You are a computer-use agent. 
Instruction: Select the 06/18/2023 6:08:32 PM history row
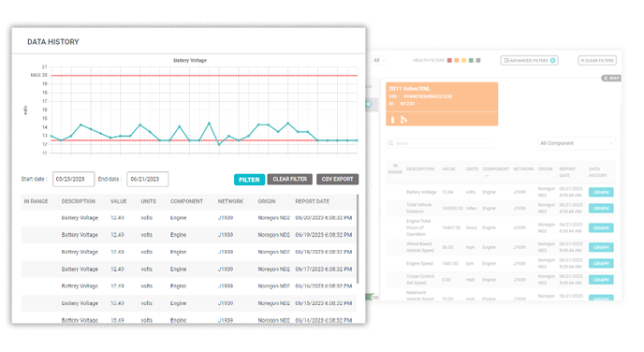[x=189, y=252]
